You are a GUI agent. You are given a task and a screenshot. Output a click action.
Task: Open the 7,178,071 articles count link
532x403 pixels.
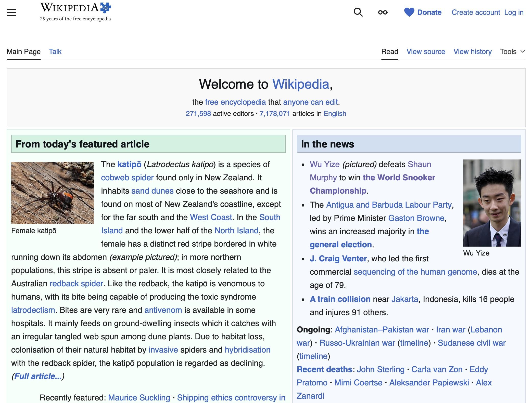[x=275, y=113]
